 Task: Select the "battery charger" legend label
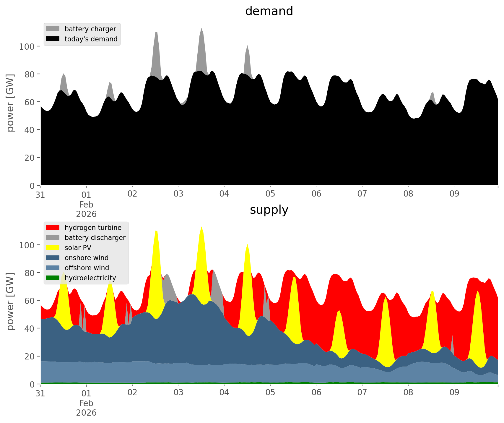(90, 29)
